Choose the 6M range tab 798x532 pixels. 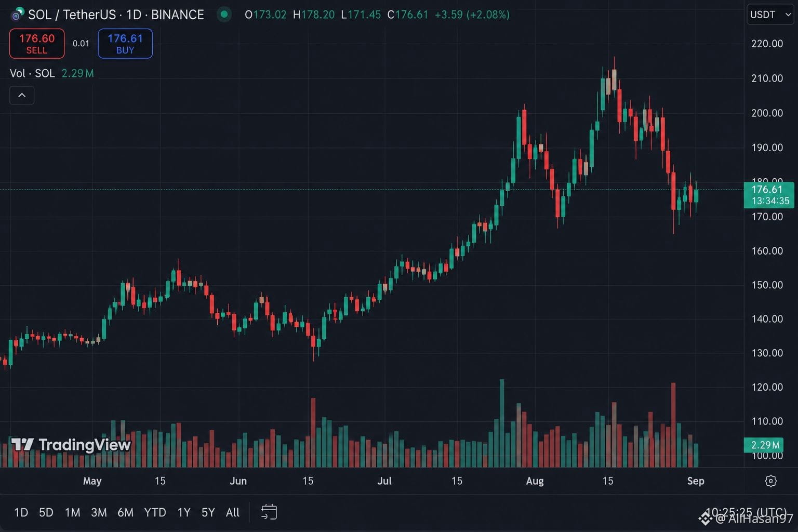(125, 513)
